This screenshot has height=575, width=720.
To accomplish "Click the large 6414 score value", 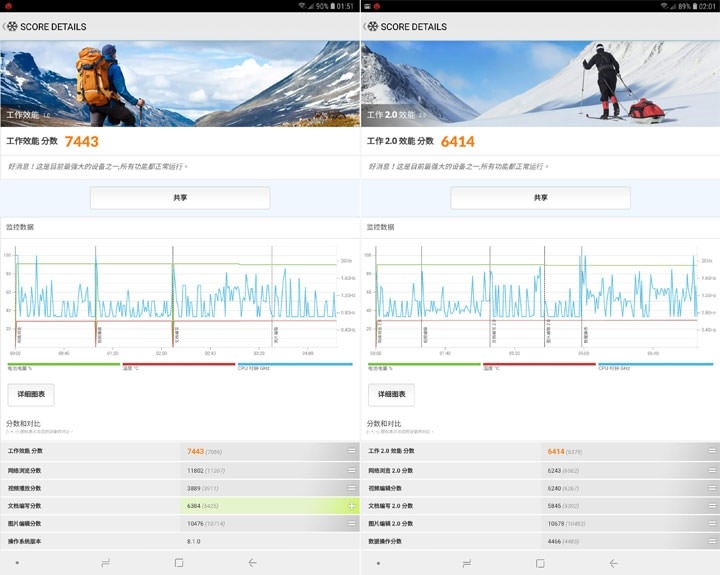I will (x=458, y=141).
